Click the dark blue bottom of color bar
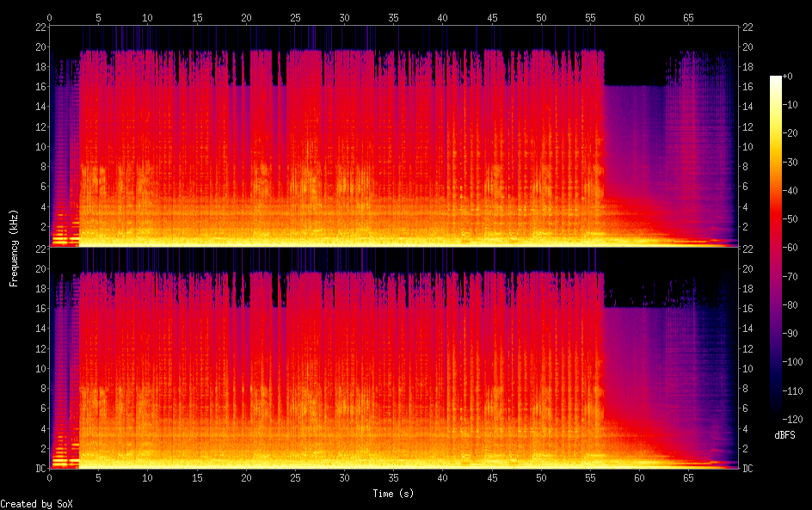812x510 pixels. pyautogui.click(x=776, y=416)
